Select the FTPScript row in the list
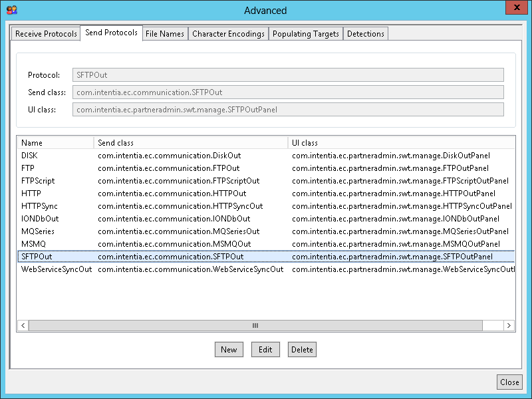The width and height of the screenshot is (532, 399). [38, 181]
